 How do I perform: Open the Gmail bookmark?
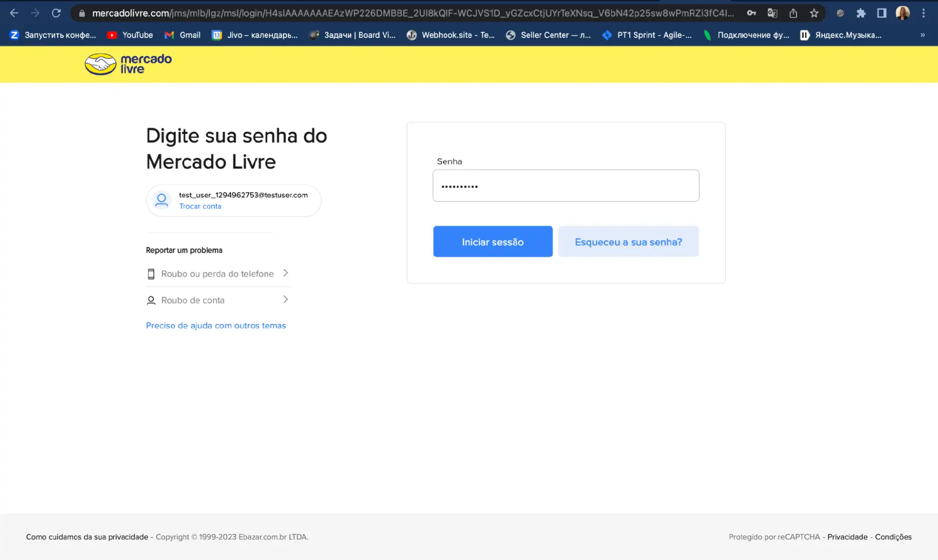point(183,35)
